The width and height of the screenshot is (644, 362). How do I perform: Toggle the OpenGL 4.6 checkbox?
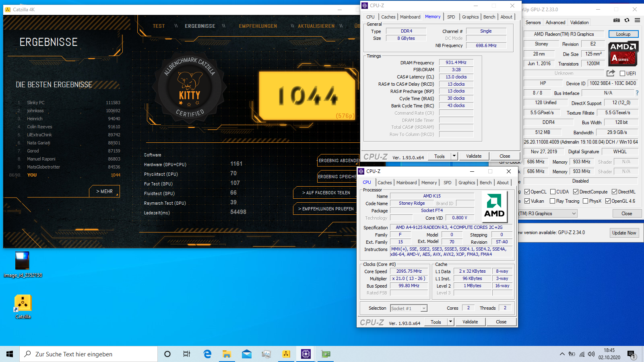[x=608, y=201]
